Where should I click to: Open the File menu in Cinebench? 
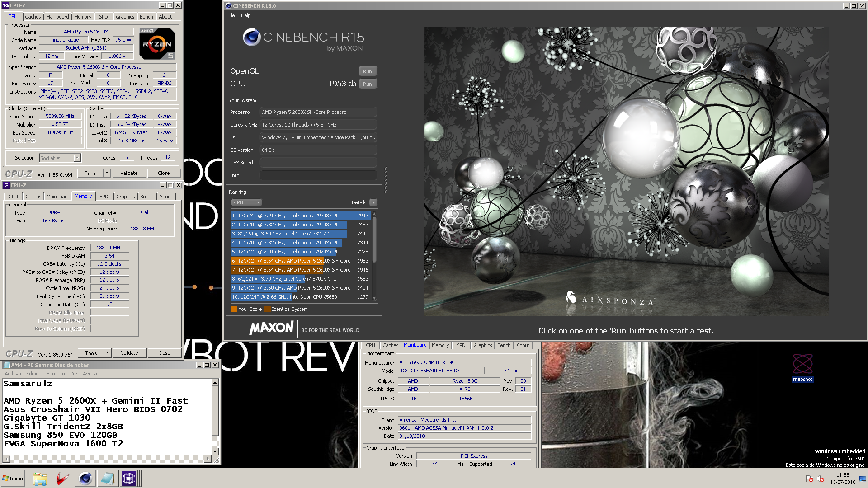coord(231,15)
